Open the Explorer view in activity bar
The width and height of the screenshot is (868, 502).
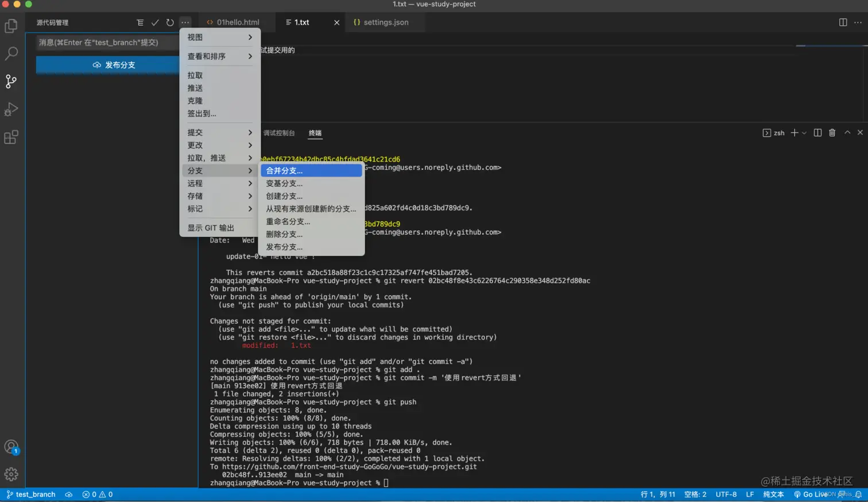11,26
